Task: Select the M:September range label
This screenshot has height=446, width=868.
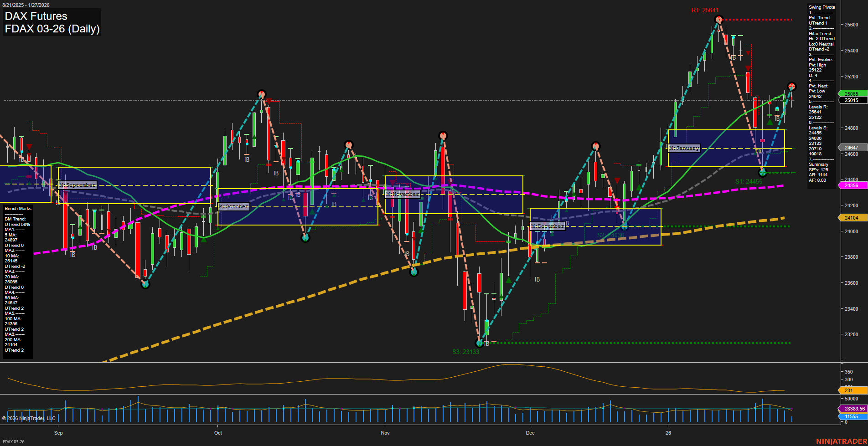Action: click(77, 185)
